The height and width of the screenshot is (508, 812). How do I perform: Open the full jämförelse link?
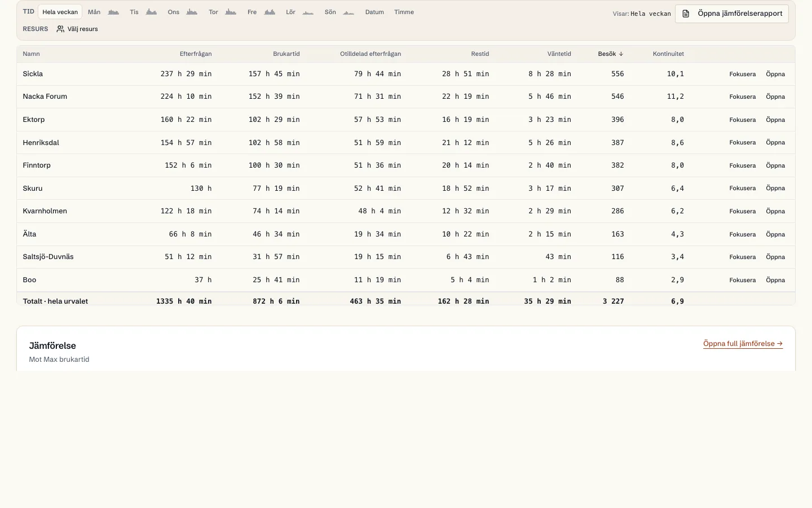coord(743,344)
